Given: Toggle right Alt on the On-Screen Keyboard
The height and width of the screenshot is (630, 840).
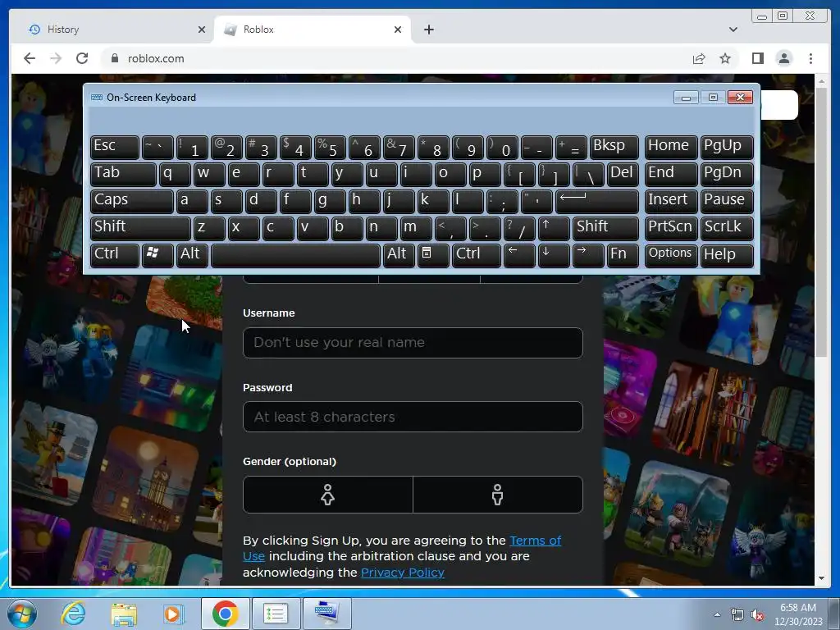Looking at the screenshot, I should [x=399, y=255].
